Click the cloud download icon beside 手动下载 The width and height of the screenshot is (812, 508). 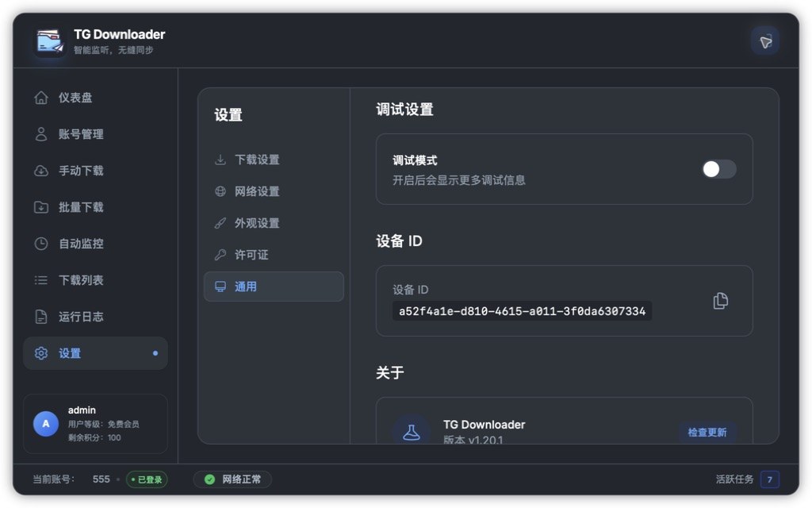[x=41, y=171]
